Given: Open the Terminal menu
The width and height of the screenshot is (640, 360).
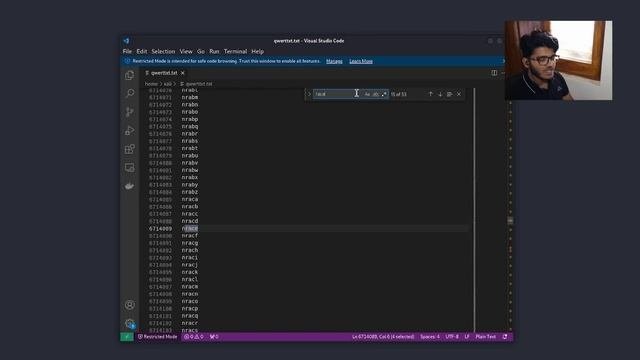Looking at the screenshot, I should click(235, 51).
